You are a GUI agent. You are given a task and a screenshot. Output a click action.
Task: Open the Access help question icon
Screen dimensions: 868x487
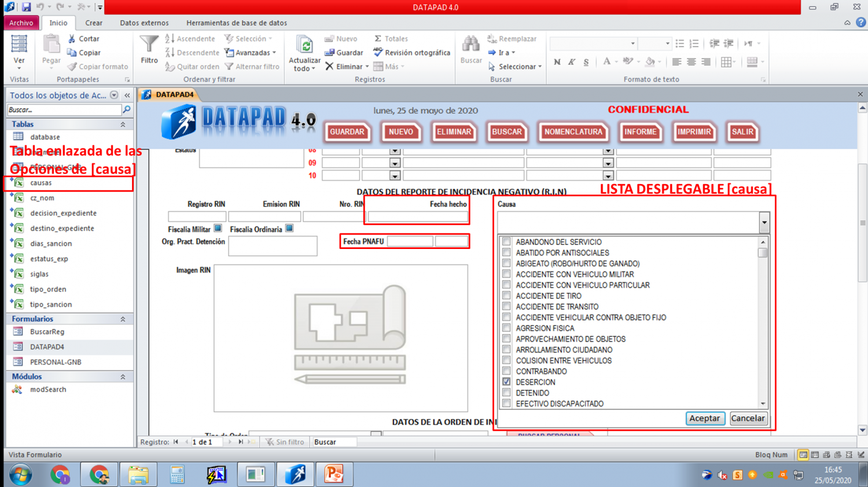pos(861,23)
